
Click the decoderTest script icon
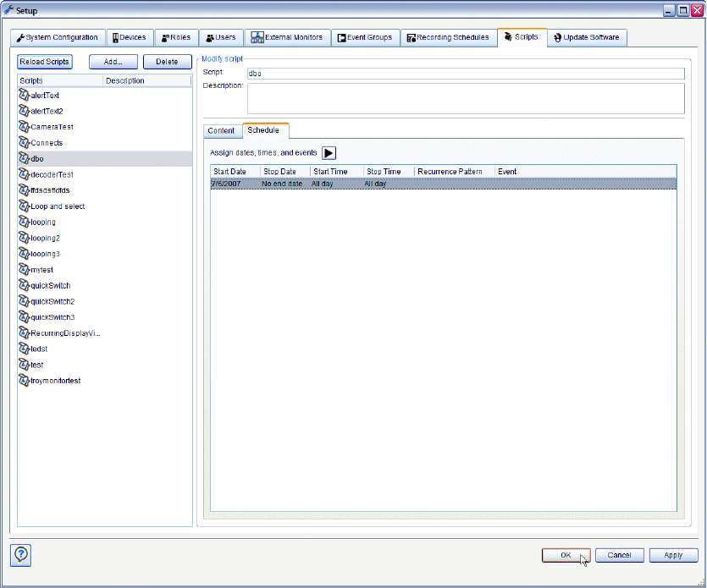click(x=24, y=174)
